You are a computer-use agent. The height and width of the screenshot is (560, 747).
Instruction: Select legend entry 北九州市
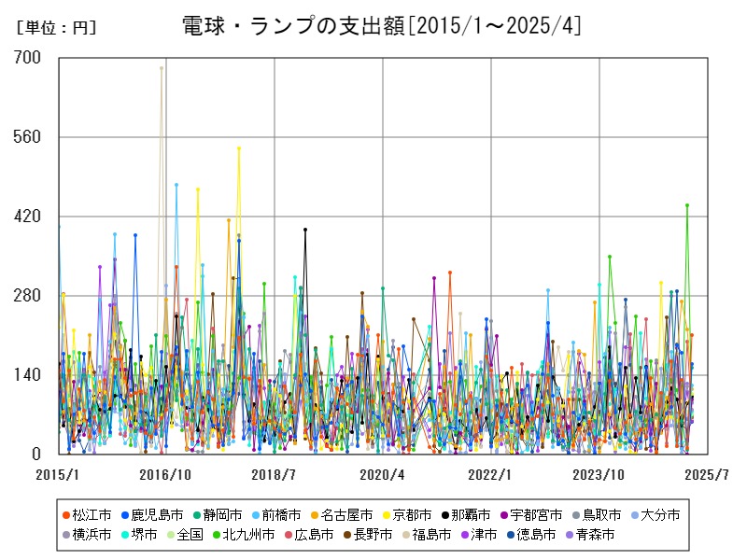tap(244, 535)
